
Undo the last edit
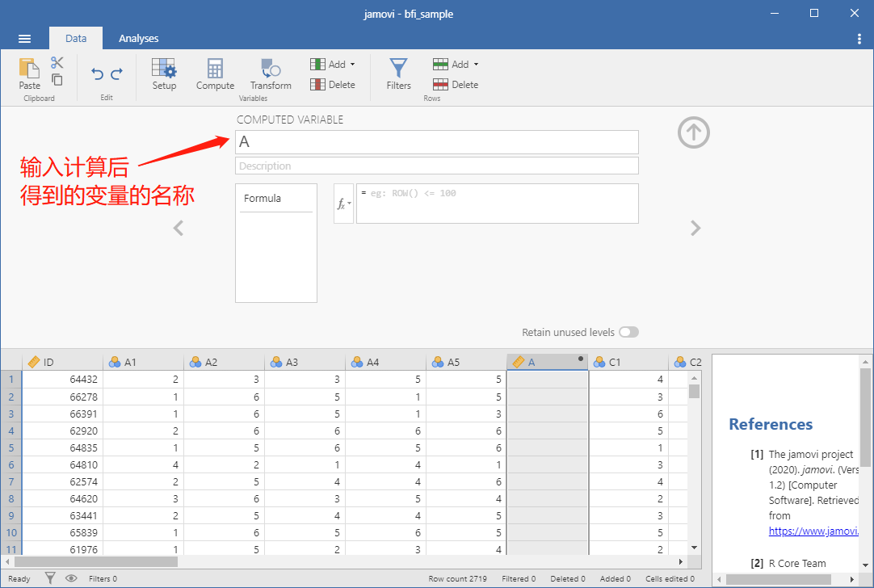pyautogui.click(x=97, y=73)
